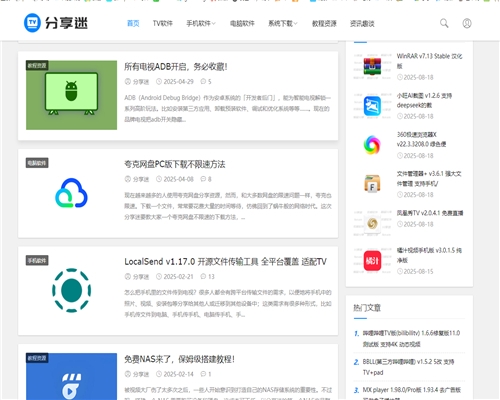Open the site search magnifier icon
The image size is (500, 400).
pos(444,23)
